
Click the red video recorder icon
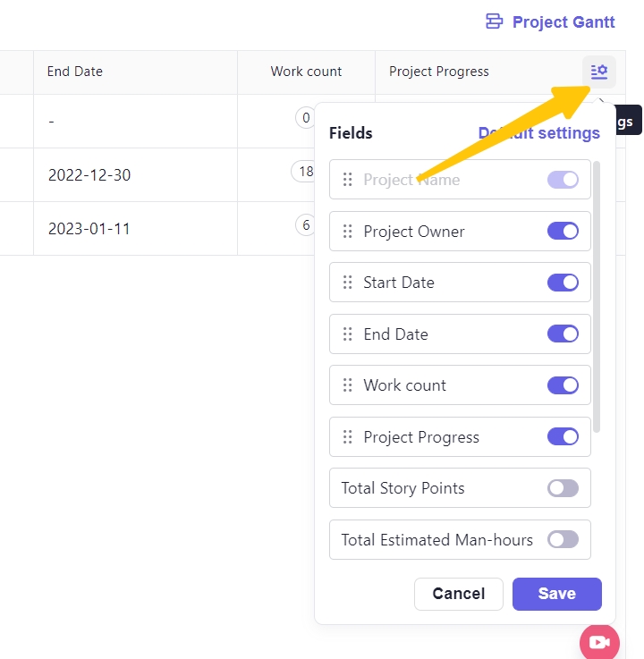[599, 642]
